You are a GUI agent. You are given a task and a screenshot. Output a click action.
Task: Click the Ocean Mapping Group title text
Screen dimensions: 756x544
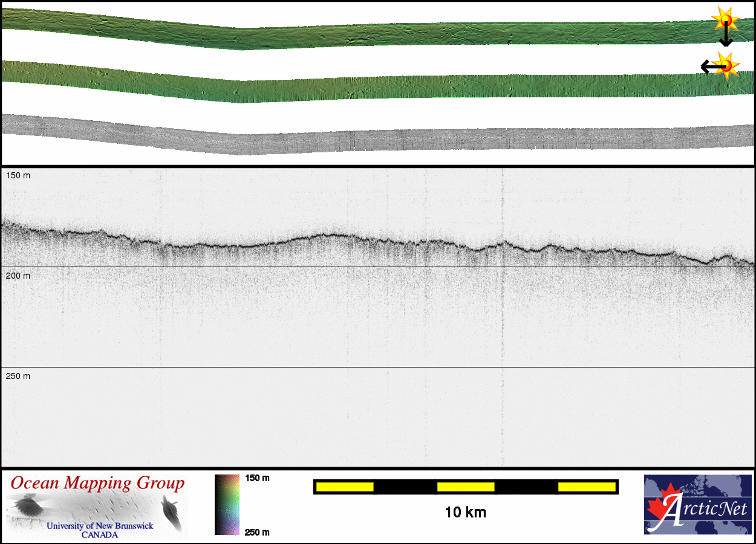[97, 484]
